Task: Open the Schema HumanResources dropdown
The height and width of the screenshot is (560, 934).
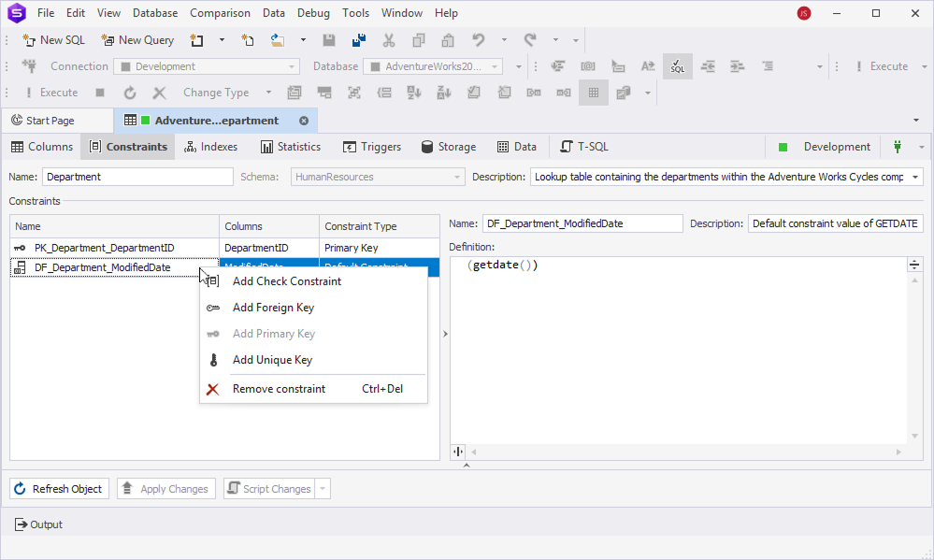Action: click(457, 177)
